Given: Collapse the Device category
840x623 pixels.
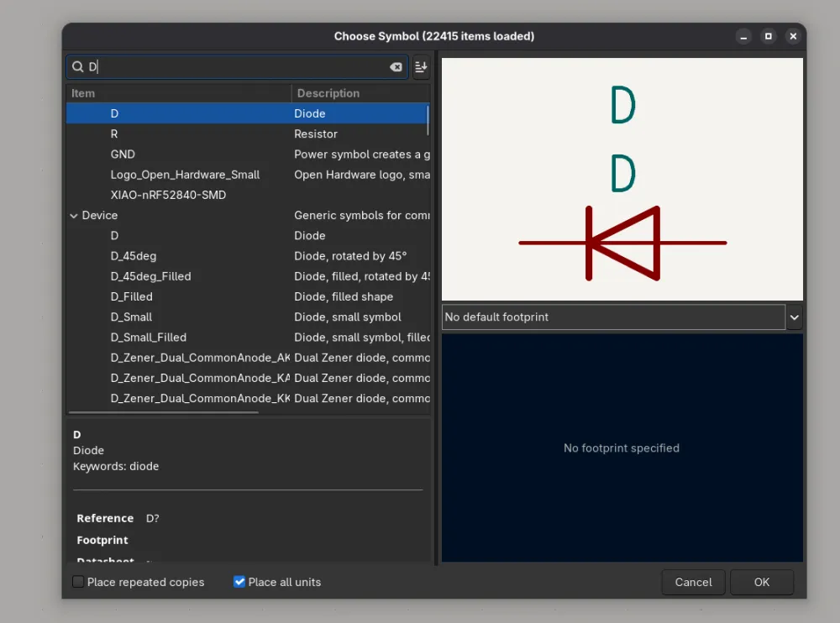Looking at the screenshot, I should 74,215.
